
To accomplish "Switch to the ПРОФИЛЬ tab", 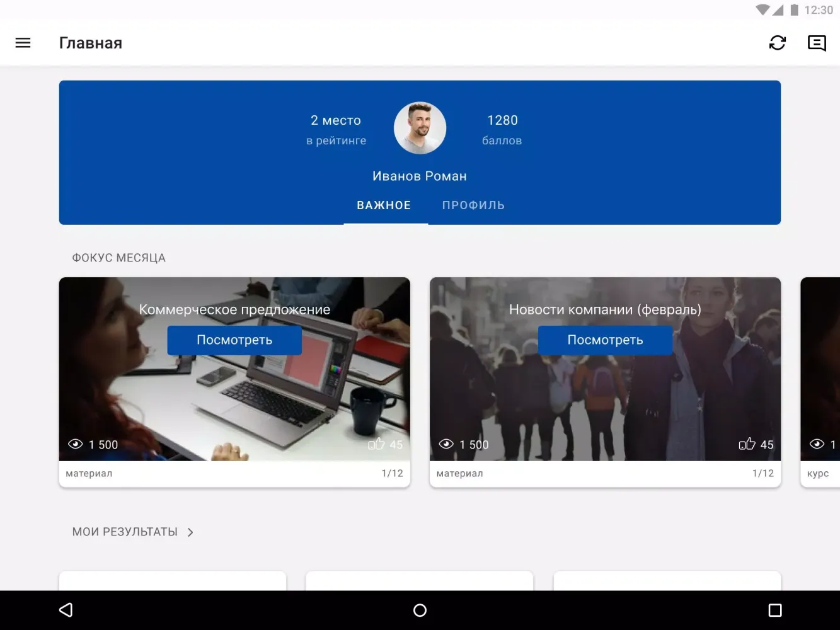I will tap(473, 205).
